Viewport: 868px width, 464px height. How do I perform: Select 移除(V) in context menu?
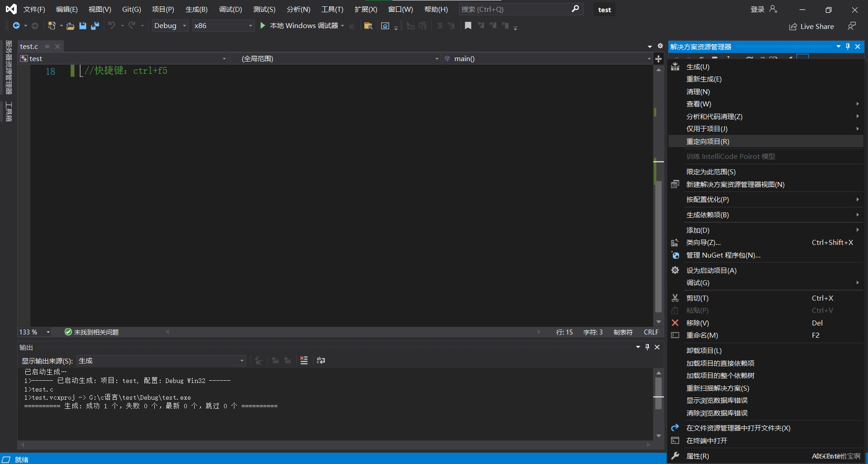pos(766,323)
